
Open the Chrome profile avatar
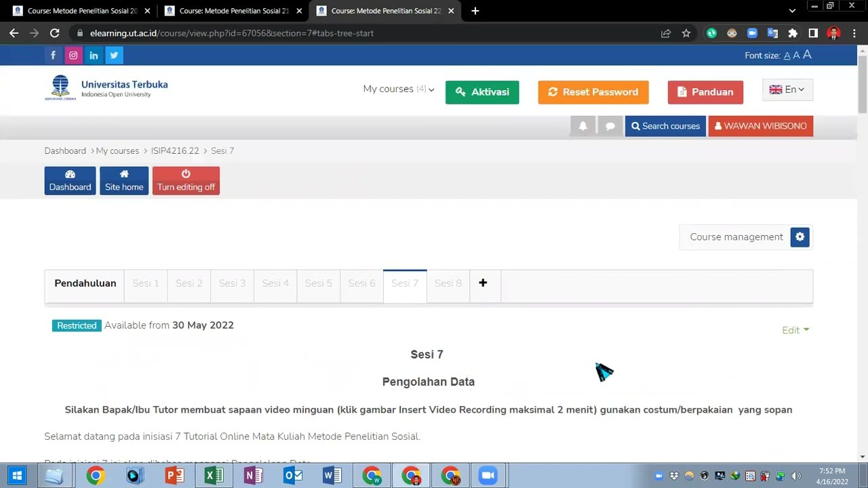(x=834, y=33)
